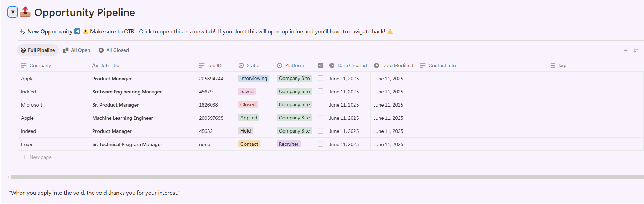
Task: Open the New Opportunity link
Action: (50, 32)
